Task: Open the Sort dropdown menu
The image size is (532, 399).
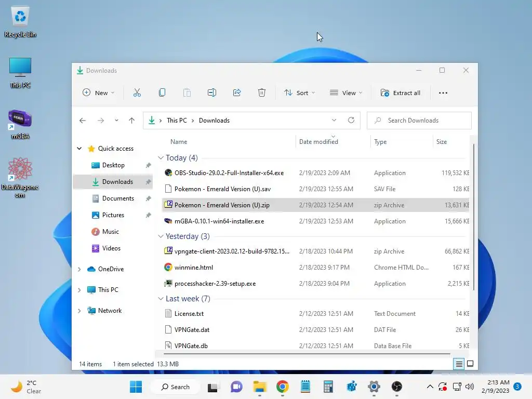Action: [x=300, y=92]
